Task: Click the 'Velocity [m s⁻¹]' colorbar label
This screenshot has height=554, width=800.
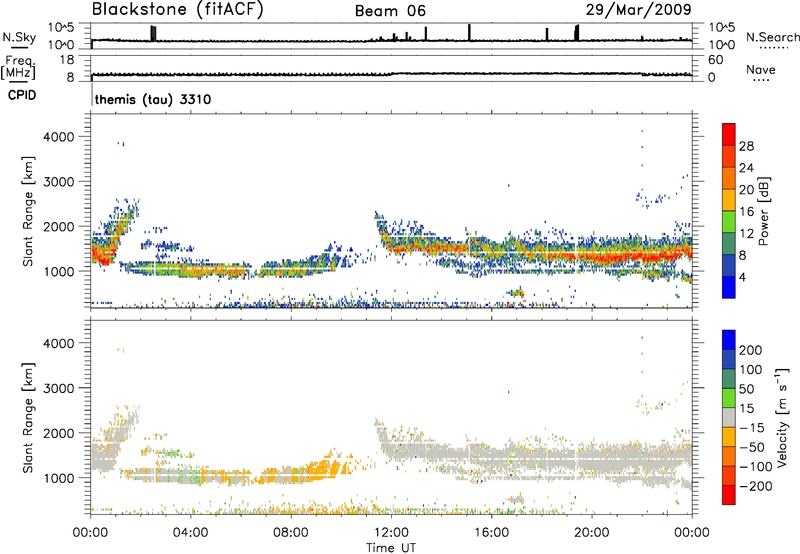Action: point(781,417)
